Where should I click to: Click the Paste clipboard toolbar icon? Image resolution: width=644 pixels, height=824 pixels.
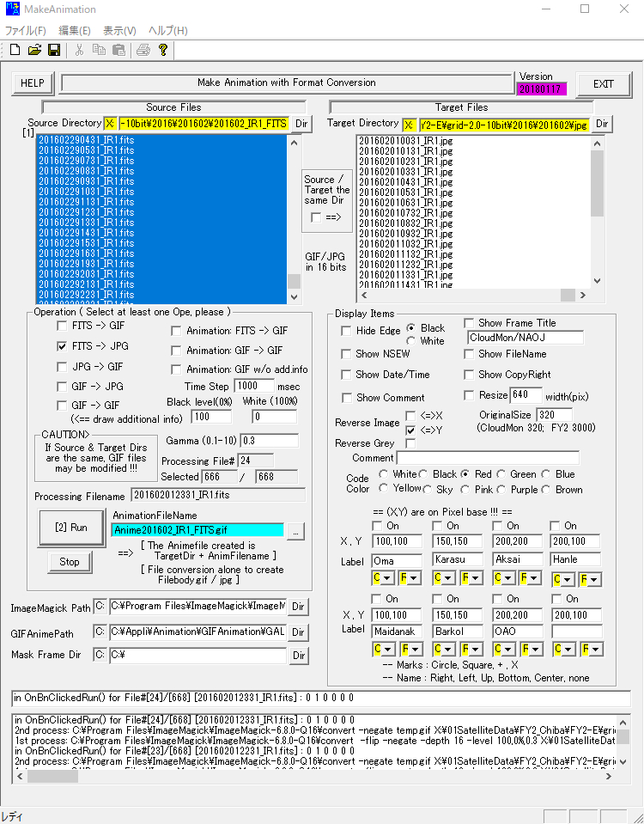118,50
